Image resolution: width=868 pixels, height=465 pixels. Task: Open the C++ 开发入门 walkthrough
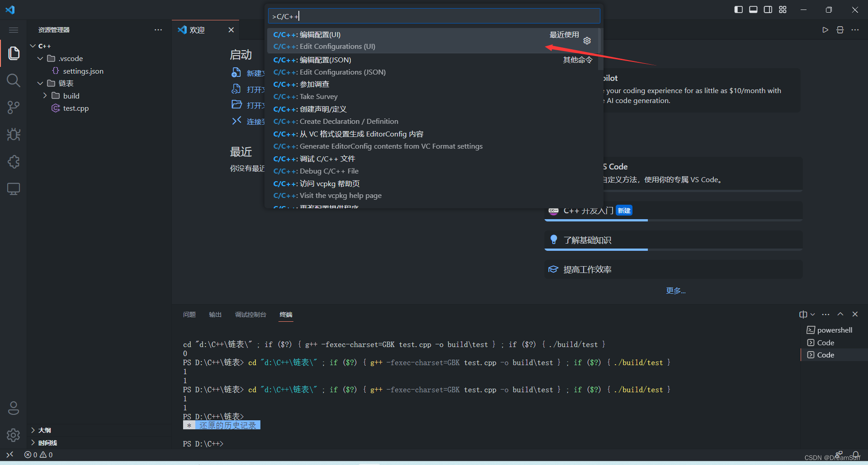[674, 211]
